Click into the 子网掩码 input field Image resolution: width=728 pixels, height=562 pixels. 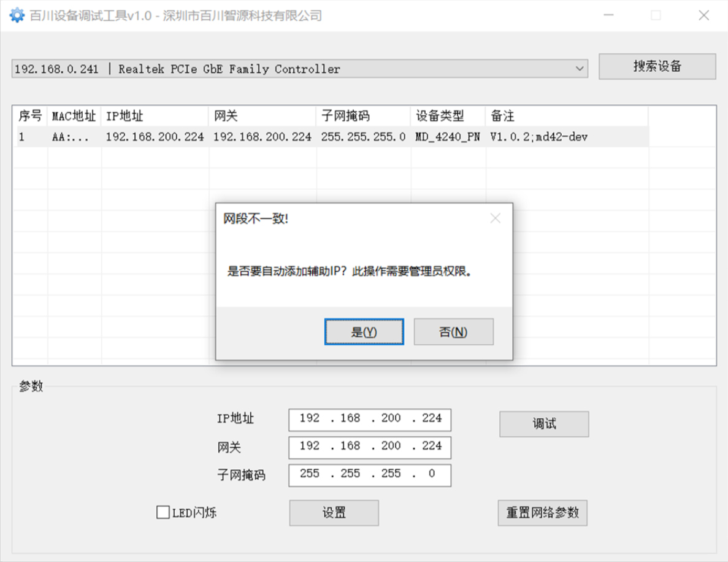[x=369, y=475]
